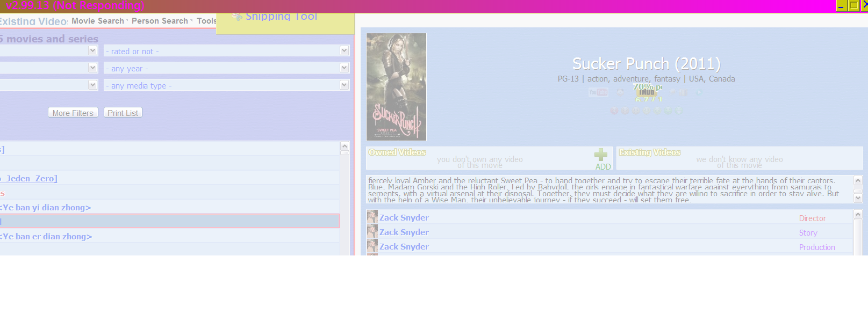The image size is (868, 322).
Task: Click the genre line 'action, adventure, fantasy'
Action: point(634,79)
